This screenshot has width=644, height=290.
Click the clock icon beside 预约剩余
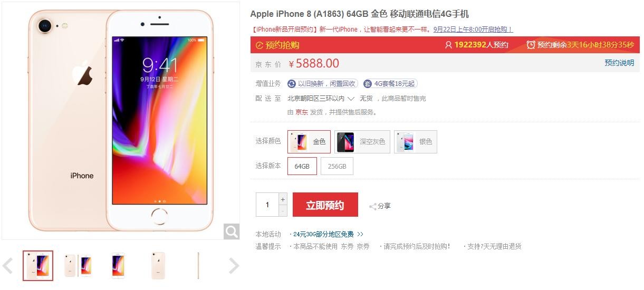point(531,45)
